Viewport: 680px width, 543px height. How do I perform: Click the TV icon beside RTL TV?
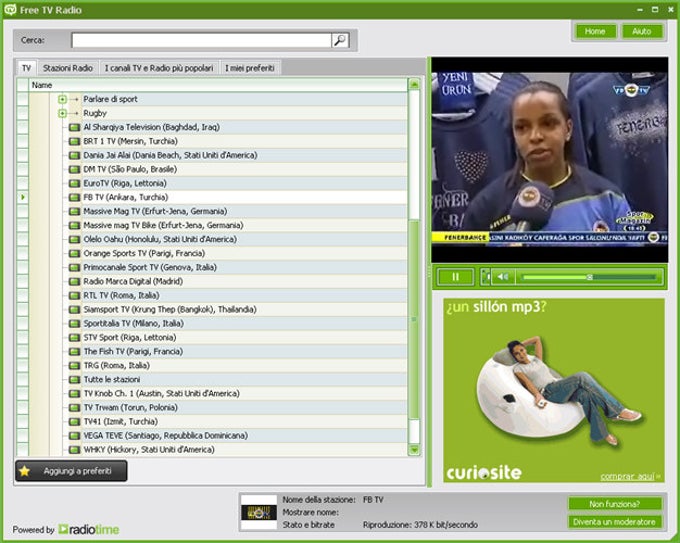point(75,295)
